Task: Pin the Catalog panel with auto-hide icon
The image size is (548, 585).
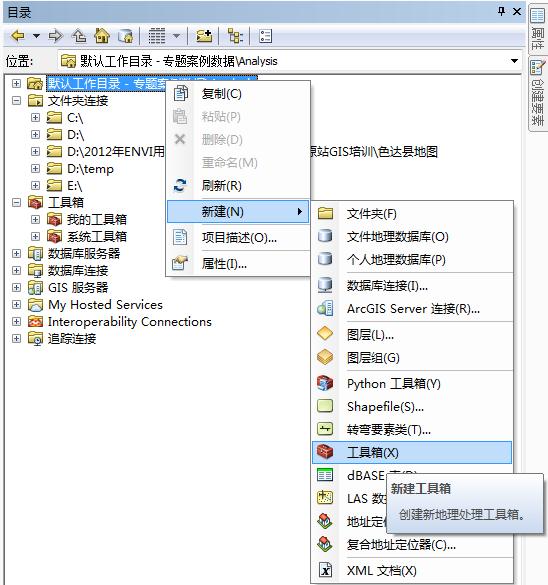Action: click(x=501, y=12)
